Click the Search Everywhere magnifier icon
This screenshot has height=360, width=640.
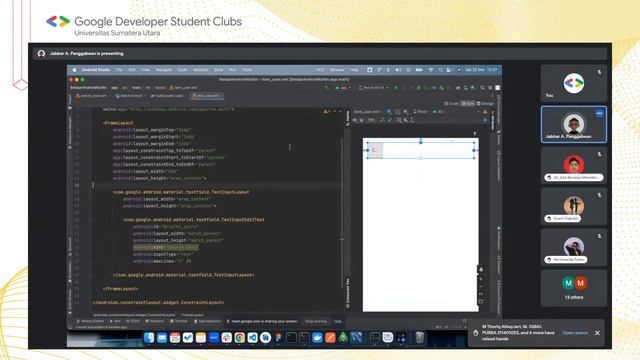pos(482,88)
